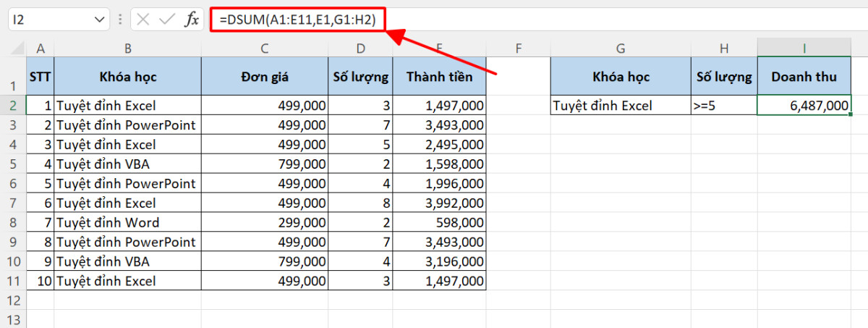868x328 pixels.
Task: Select row 12 header
Action: 13,300
